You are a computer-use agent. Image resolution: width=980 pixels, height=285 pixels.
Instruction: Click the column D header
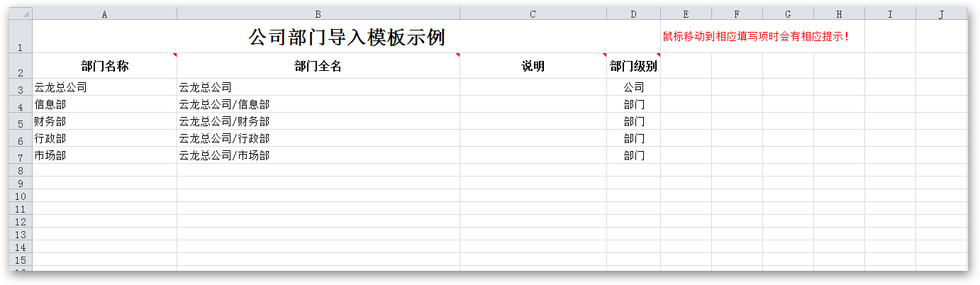(x=633, y=14)
